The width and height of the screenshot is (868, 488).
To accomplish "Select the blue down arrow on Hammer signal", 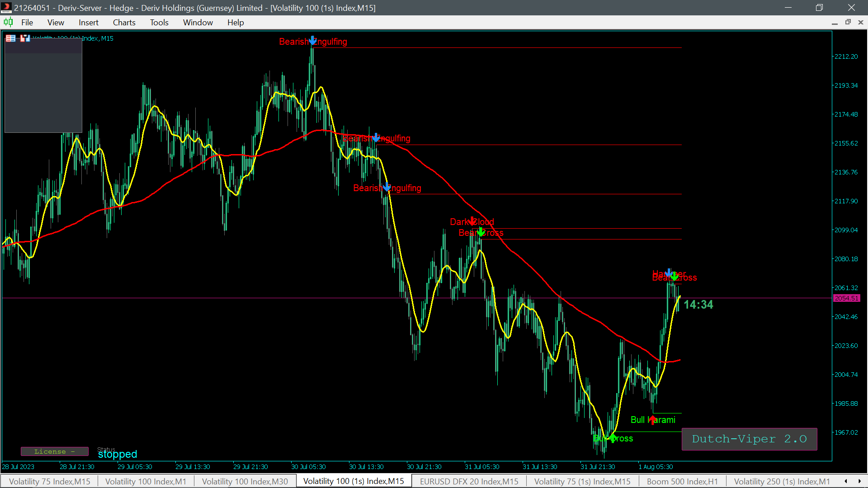I will (669, 272).
